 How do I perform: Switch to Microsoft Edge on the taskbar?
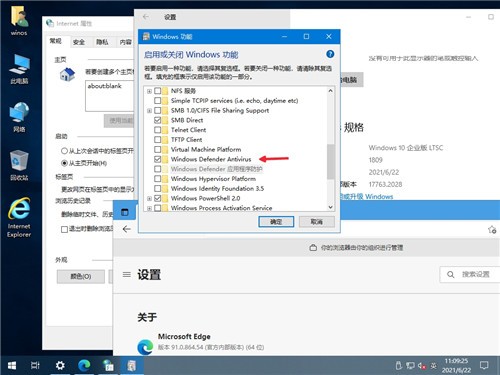84,366
